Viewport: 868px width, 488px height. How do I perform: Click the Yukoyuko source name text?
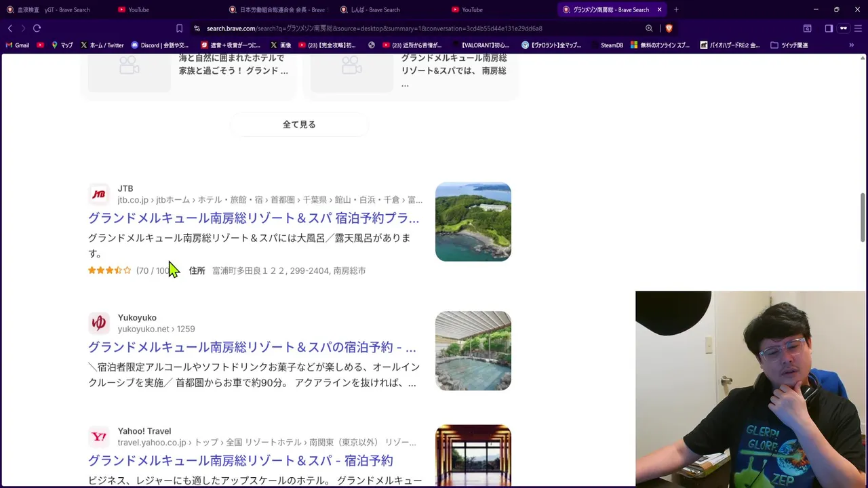[x=137, y=317]
